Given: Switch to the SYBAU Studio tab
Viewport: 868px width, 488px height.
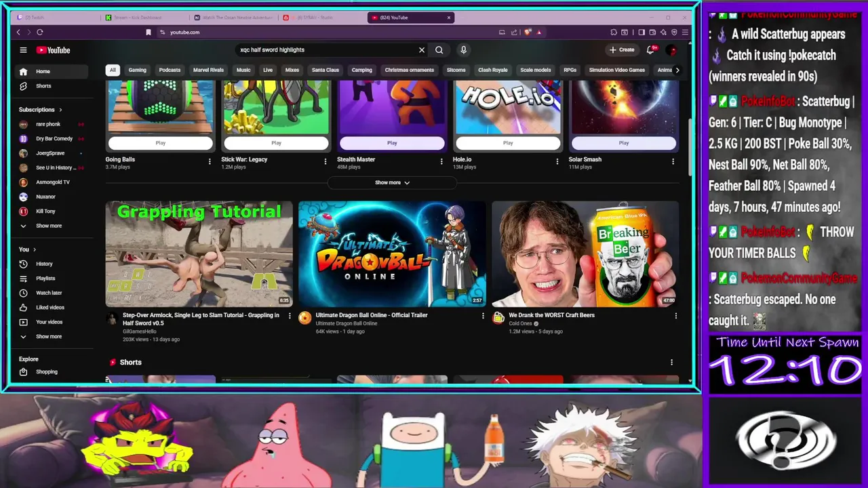Looking at the screenshot, I should [x=322, y=18].
